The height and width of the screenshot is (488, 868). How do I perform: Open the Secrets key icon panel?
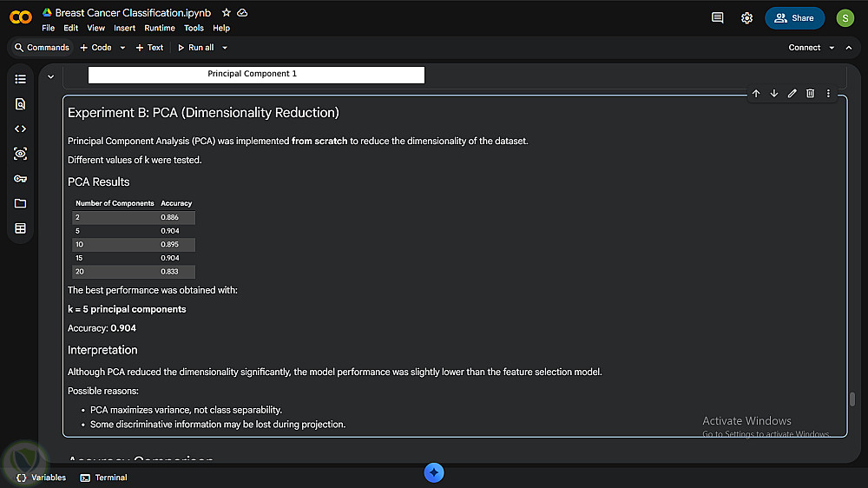pyautogui.click(x=21, y=179)
